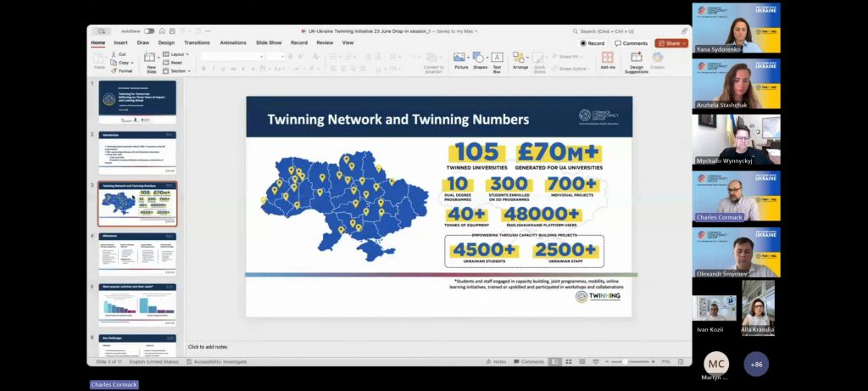Open the Animations ribbon tab
The width and height of the screenshot is (868, 391).
tap(233, 42)
